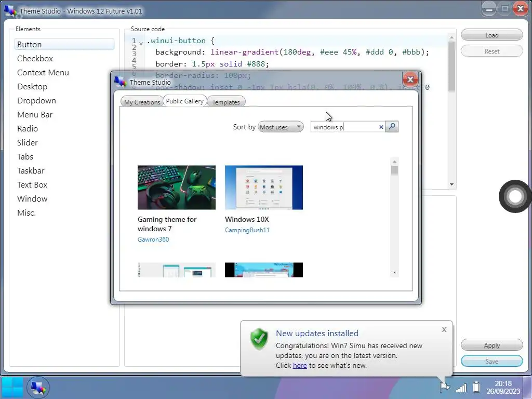This screenshot has height=399, width=532.
Task: Open Gaming theme for windows 7 thumbnail
Action: point(177,187)
